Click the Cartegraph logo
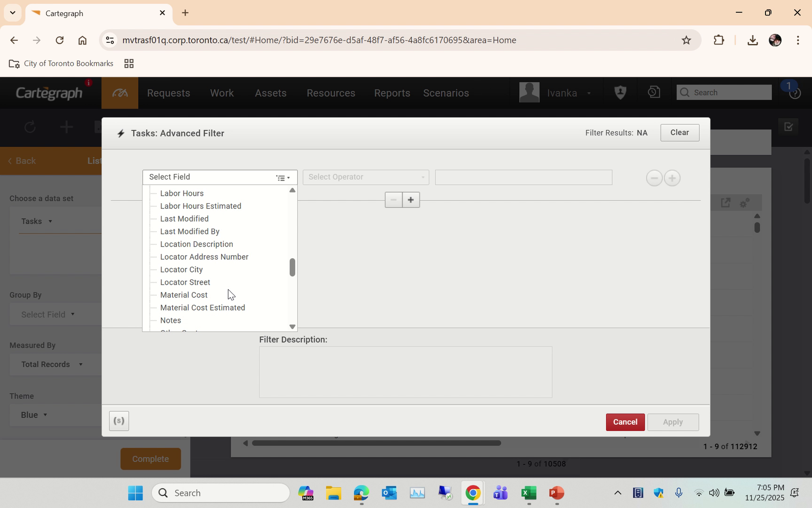This screenshot has width=812, height=508. 48,92
